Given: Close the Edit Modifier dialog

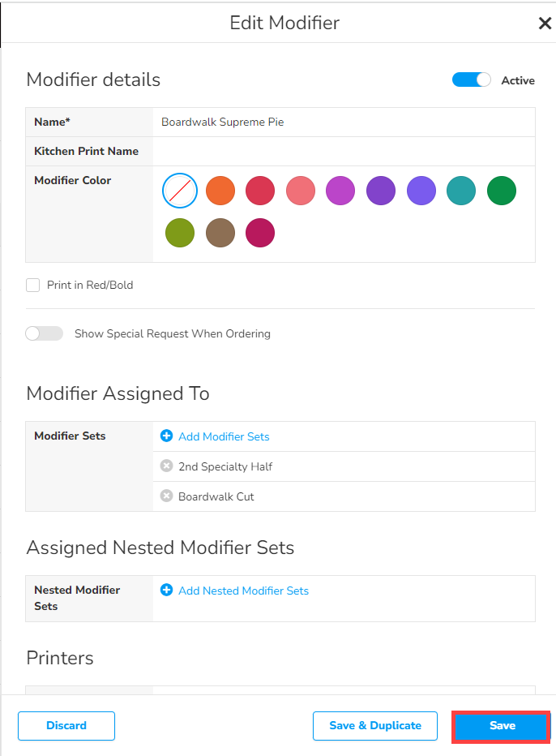Looking at the screenshot, I should click(x=545, y=24).
